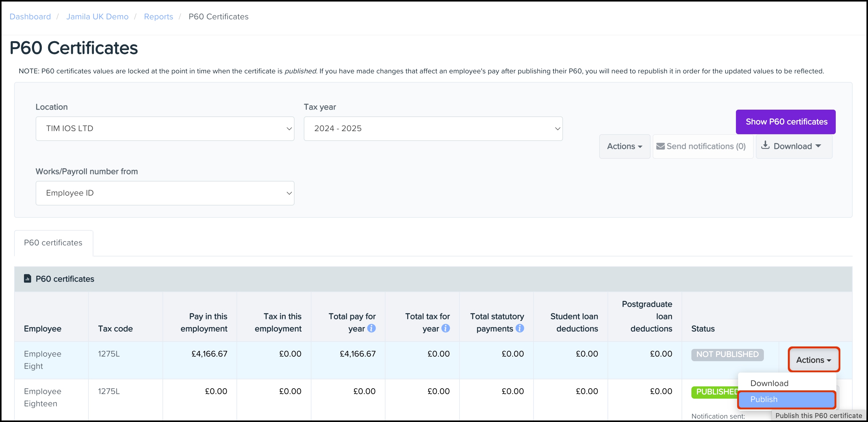
Task: Click Show P60 certificates button
Action: tap(785, 122)
